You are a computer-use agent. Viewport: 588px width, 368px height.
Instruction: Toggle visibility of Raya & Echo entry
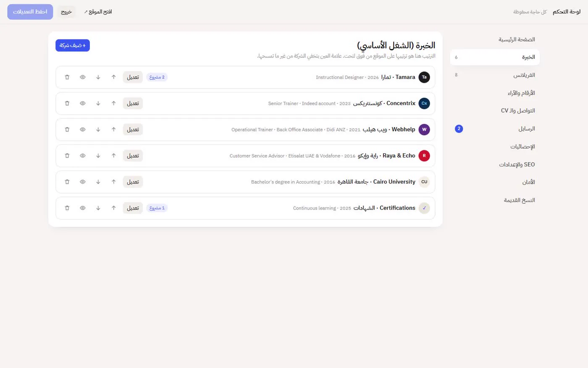tap(83, 156)
